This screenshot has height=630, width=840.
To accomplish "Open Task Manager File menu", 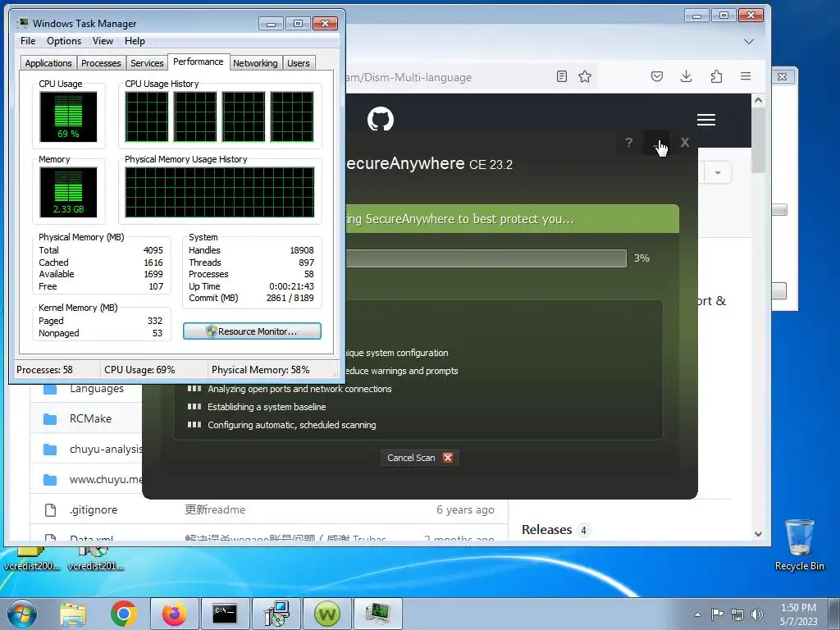I will click(28, 41).
